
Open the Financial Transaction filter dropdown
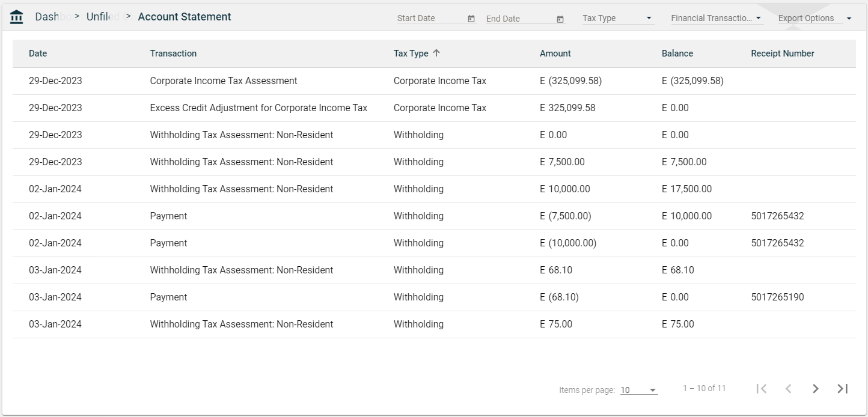[x=717, y=18]
